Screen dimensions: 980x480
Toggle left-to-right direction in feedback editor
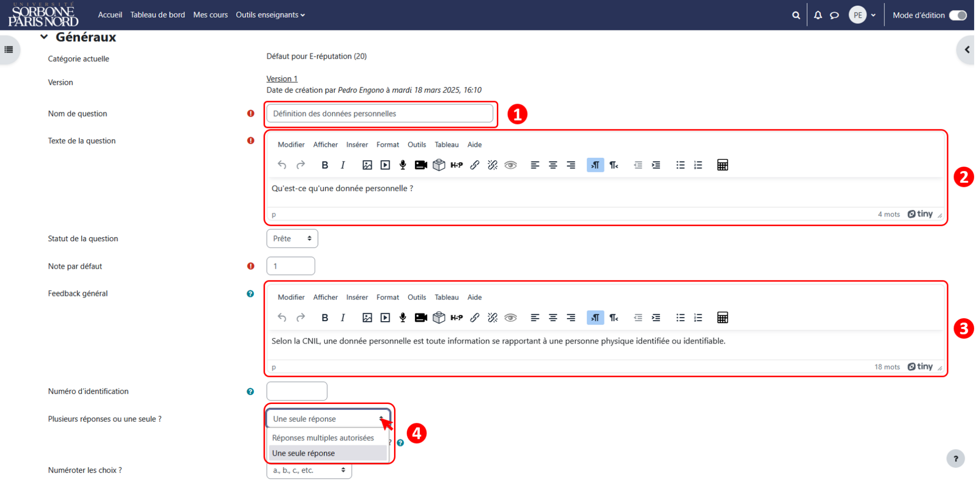pyautogui.click(x=595, y=318)
